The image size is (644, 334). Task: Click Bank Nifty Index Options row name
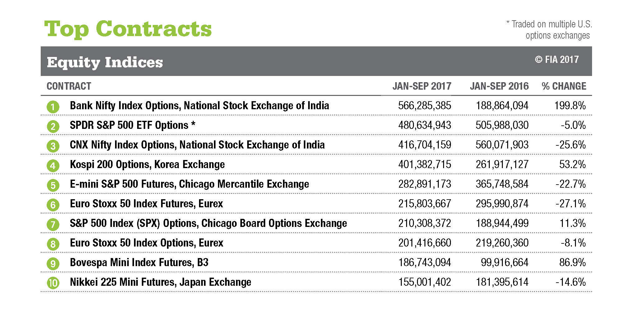(x=199, y=106)
